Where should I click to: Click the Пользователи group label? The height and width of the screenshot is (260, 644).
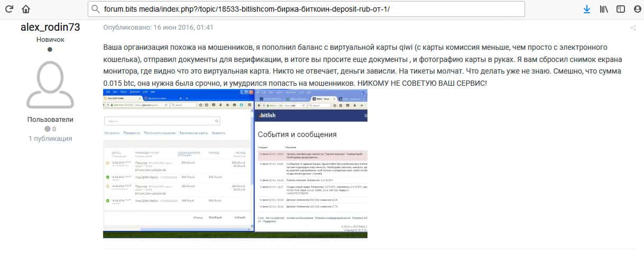coord(50,120)
